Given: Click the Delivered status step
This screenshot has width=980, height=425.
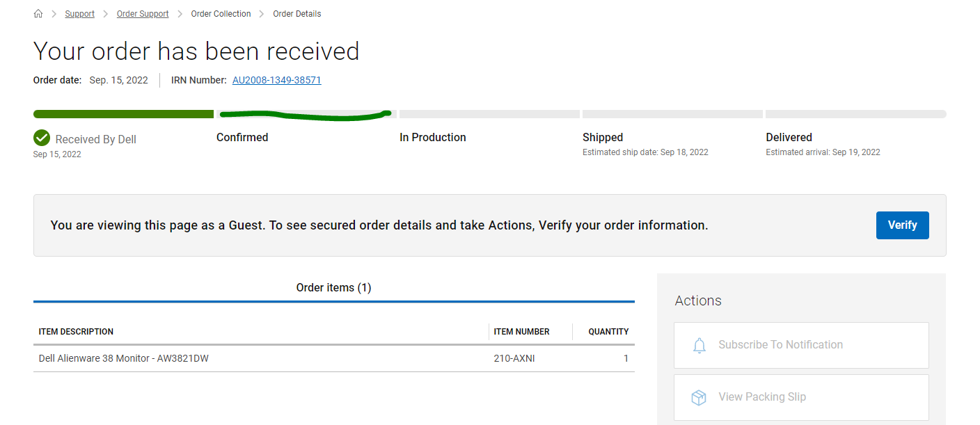Looking at the screenshot, I should coord(789,138).
